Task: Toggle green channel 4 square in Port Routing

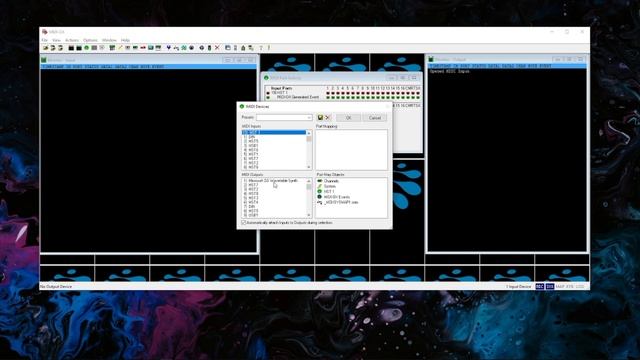Action: [343, 98]
